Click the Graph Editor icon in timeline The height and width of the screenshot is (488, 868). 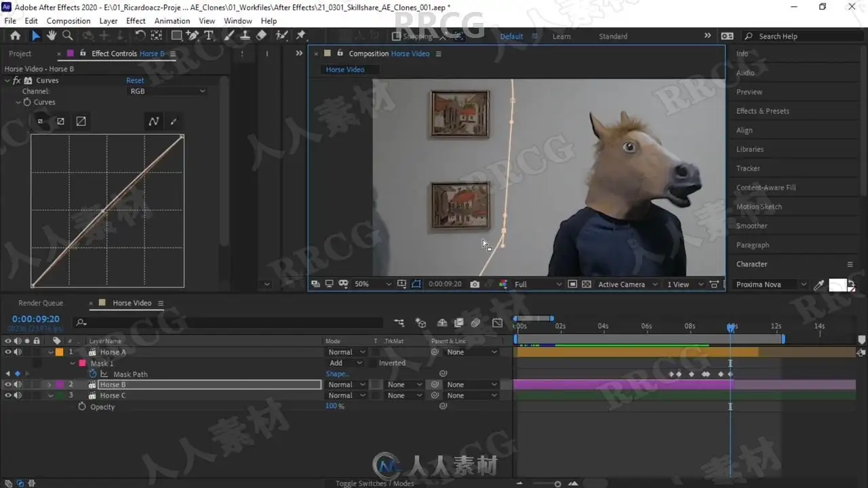pos(498,323)
